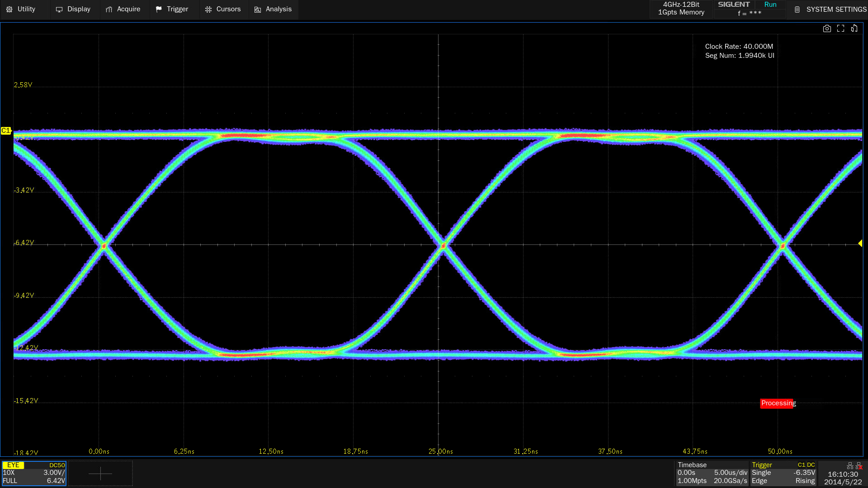Screen dimensions: 868x488
Task: Click the C1 channel offset marker
Action: point(6,131)
